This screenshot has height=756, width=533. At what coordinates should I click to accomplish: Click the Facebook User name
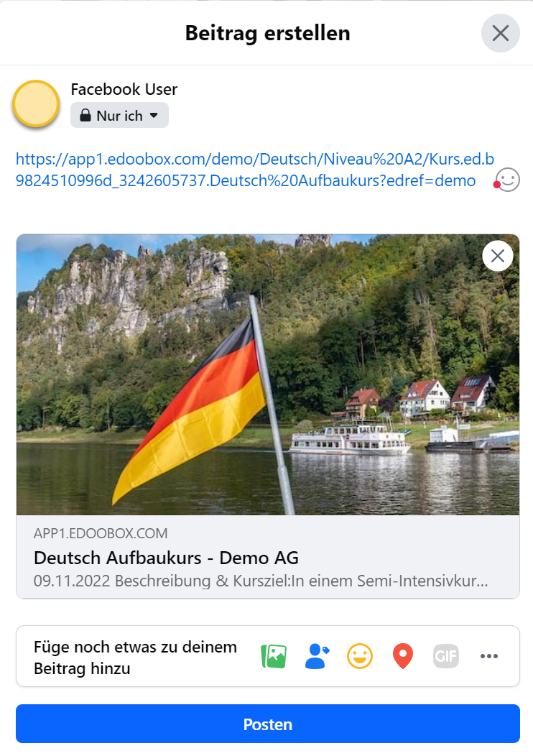tap(124, 90)
